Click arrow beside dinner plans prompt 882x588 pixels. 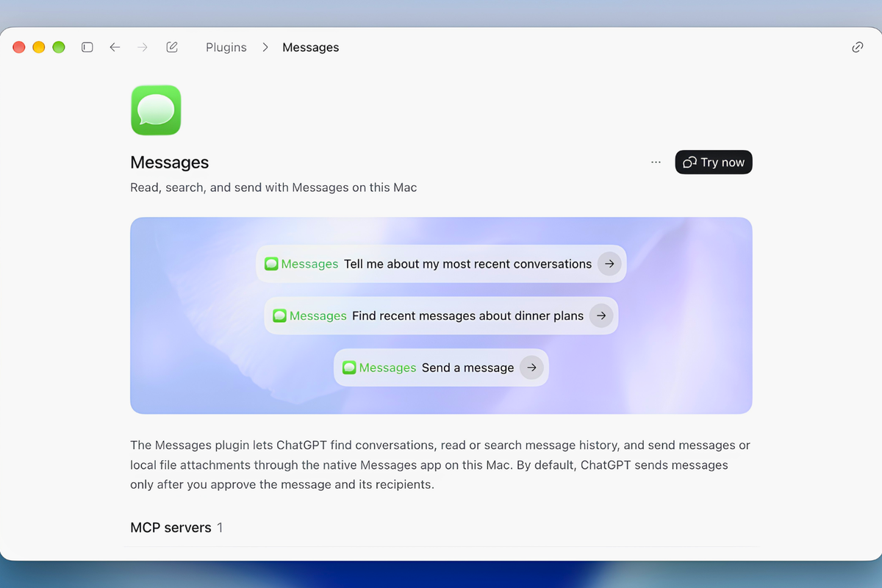tap(601, 316)
